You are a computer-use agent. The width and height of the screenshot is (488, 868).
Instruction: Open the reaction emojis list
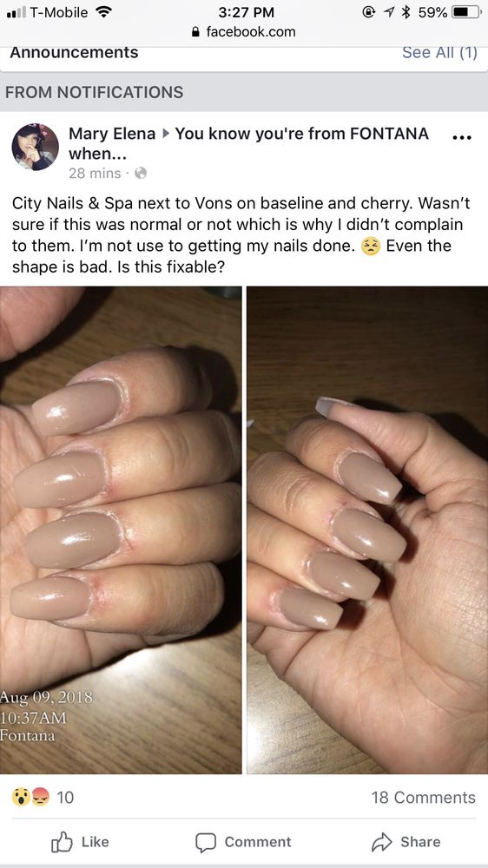[30, 797]
